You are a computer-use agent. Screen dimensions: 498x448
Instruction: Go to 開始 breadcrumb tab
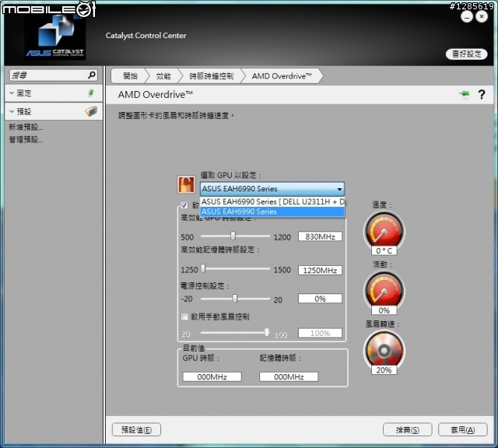[x=130, y=76]
